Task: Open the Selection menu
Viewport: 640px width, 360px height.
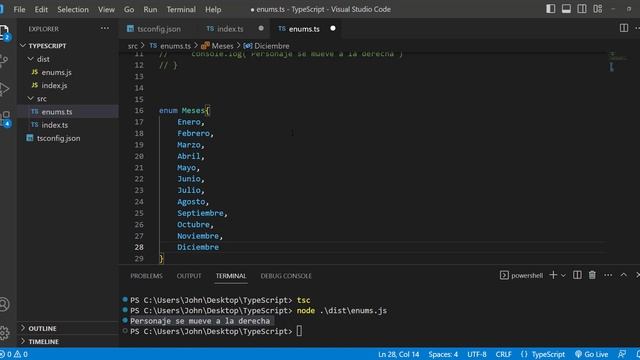Action: (x=73, y=9)
